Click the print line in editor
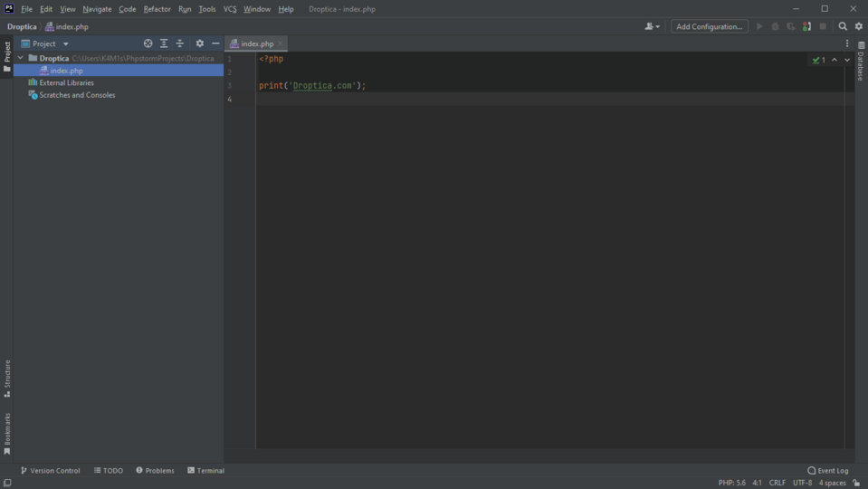 (312, 85)
